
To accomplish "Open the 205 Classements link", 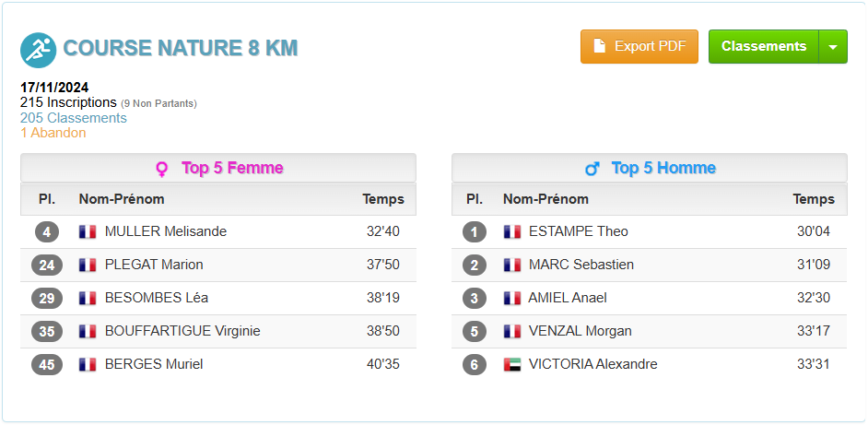I will point(74,118).
